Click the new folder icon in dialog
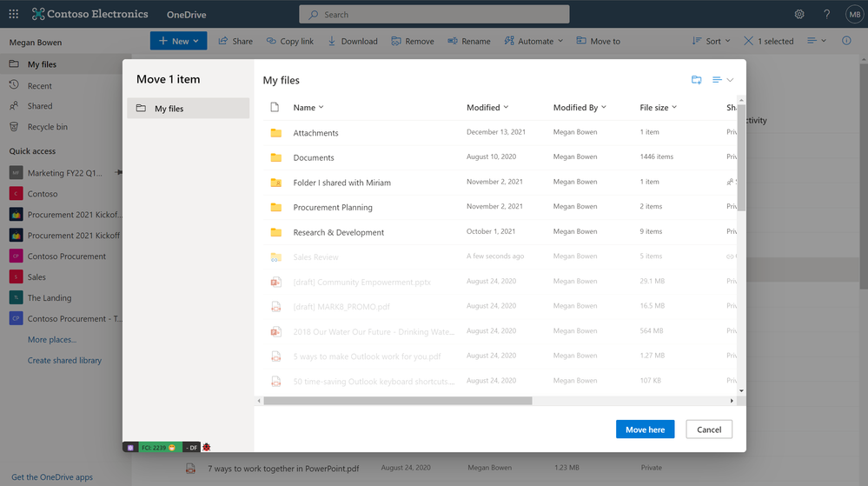 696,80
